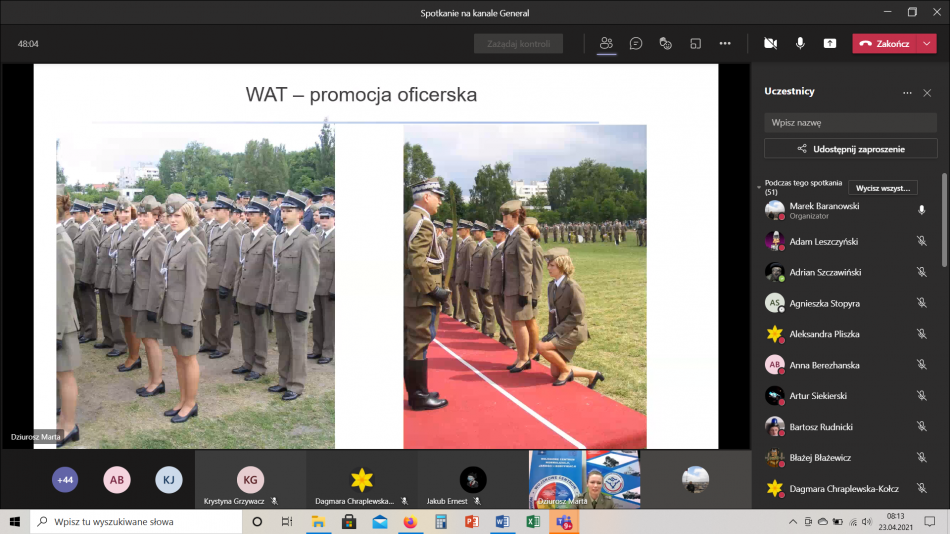Close the Uczestnicy panel
The height and width of the screenshot is (534, 950).
927,93
